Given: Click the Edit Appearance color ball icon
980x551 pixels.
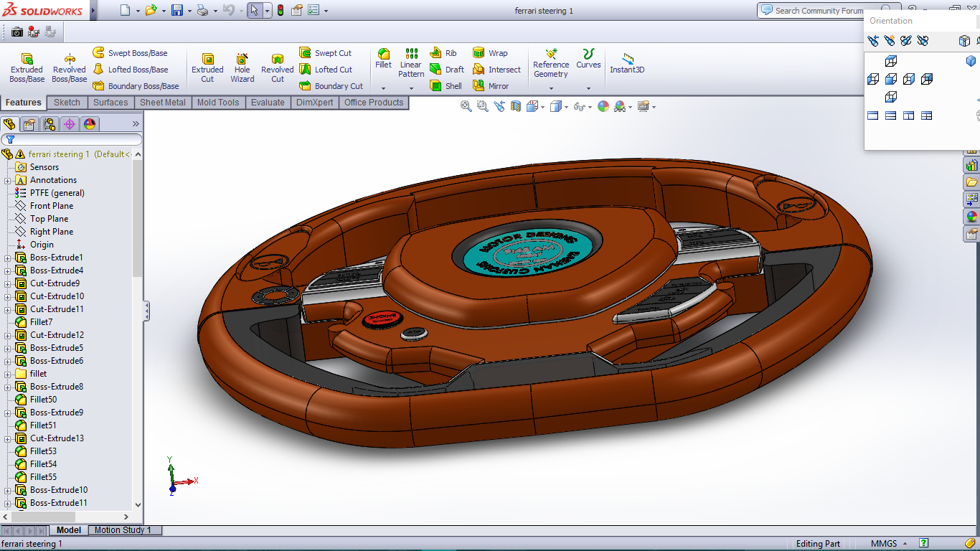Looking at the screenshot, I should (603, 106).
